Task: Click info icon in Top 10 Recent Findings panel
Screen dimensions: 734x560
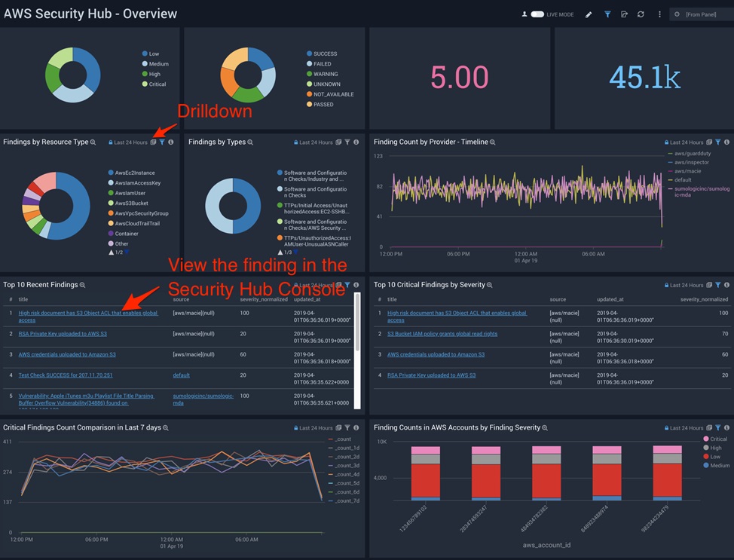Action: click(356, 285)
